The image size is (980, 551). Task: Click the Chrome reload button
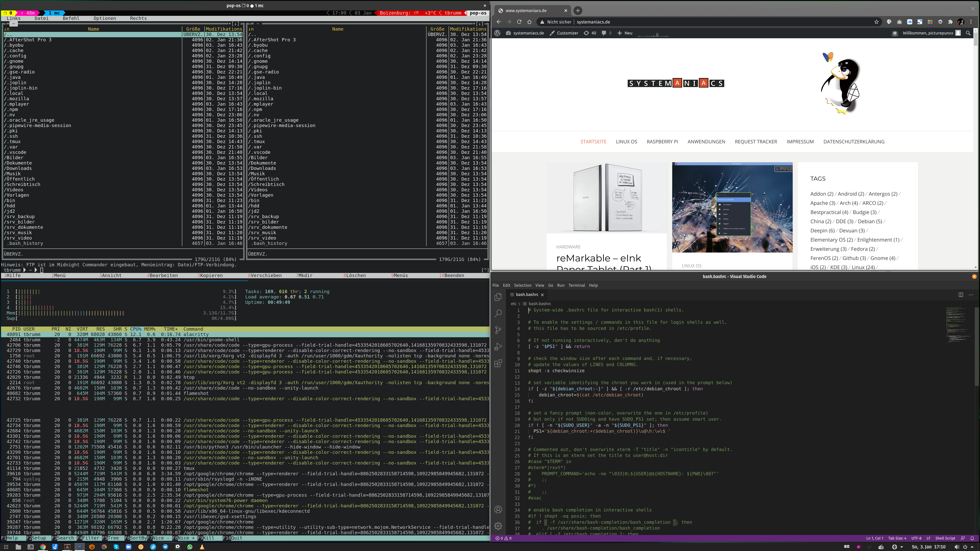tap(519, 22)
